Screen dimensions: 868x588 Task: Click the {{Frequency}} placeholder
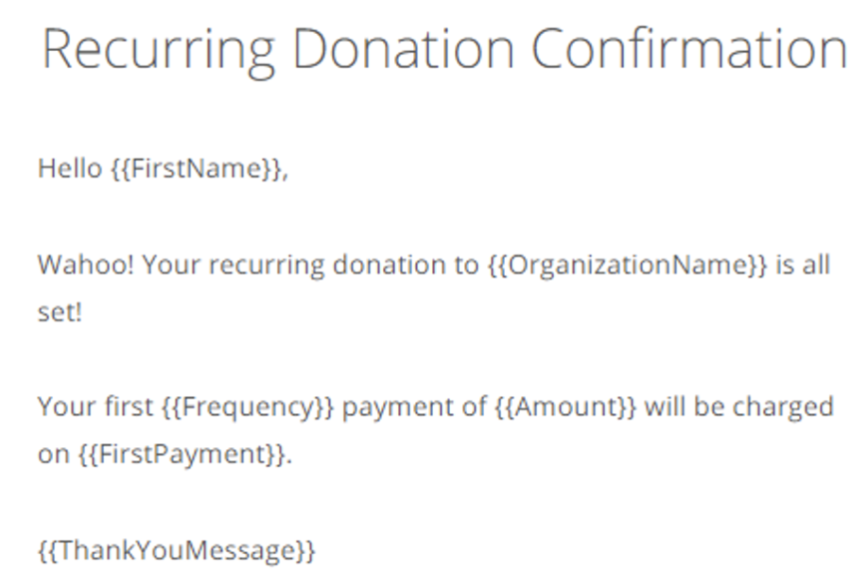[x=249, y=407]
